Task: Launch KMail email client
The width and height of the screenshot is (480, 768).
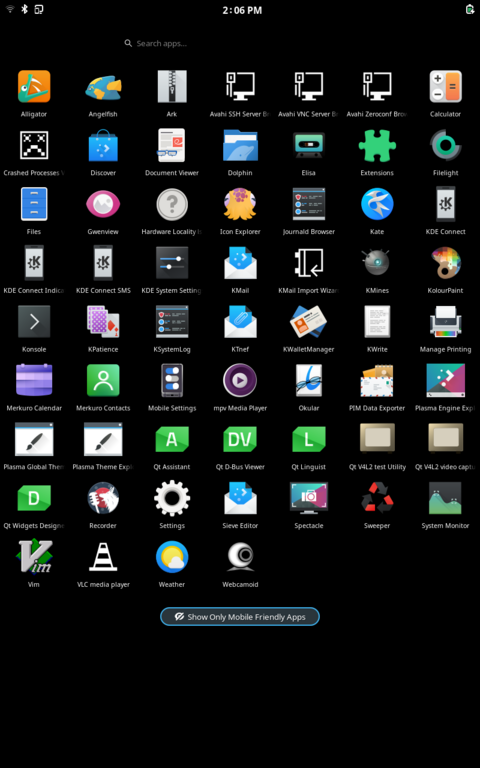Action: click(x=240, y=263)
